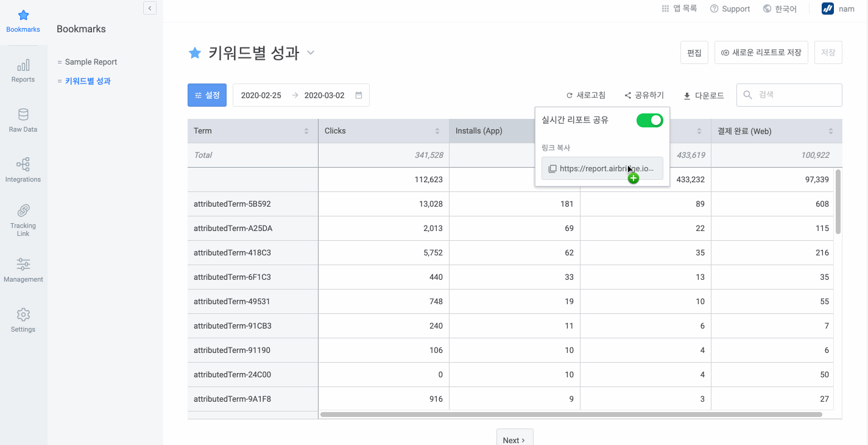Open the Management sliders icon
868x445 pixels.
click(x=23, y=265)
